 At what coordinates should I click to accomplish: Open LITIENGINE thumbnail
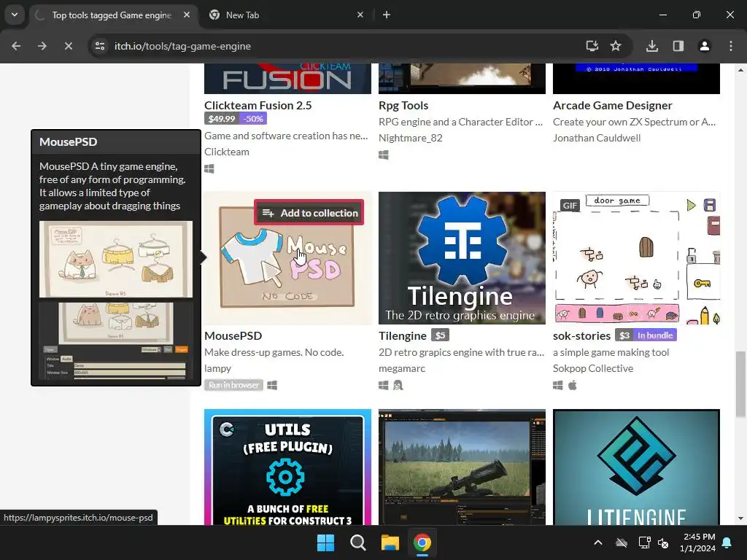636,467
